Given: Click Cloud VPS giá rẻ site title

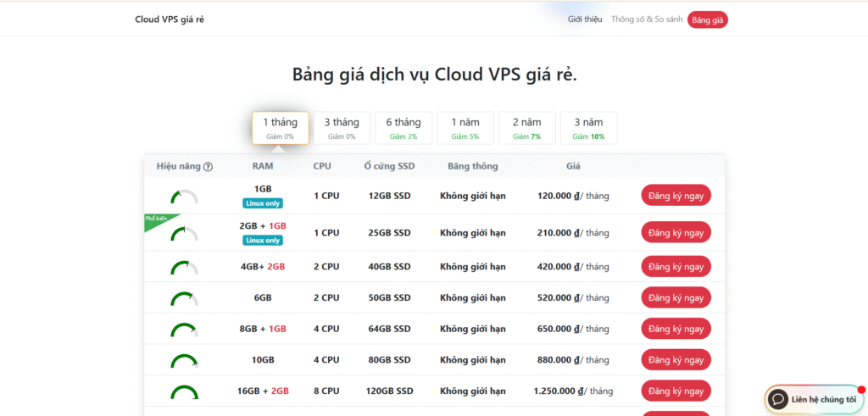Looking at the screenshot, I should (x=170, y=19).
